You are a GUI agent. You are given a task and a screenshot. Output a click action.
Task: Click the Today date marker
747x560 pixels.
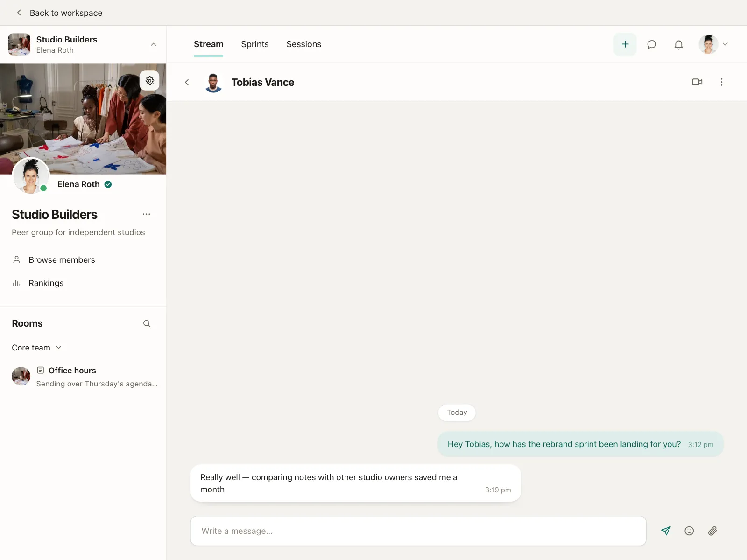click(457, 413)
